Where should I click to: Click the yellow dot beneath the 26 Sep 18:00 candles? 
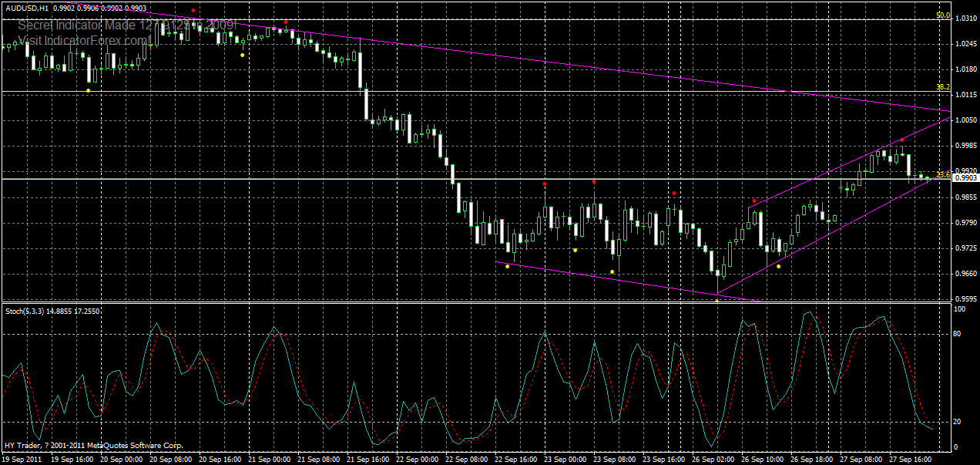(778, 267)
